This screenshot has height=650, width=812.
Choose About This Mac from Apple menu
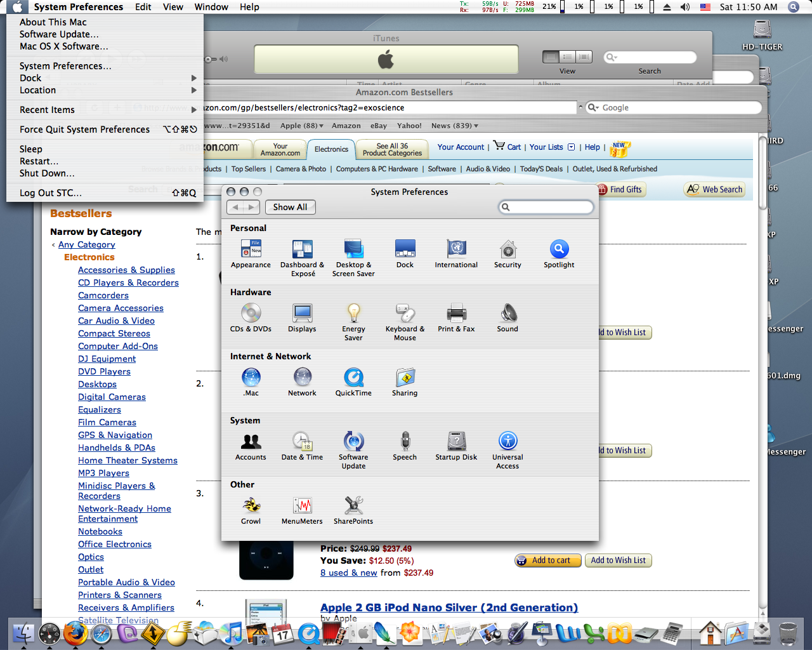[x=105, y=22]
